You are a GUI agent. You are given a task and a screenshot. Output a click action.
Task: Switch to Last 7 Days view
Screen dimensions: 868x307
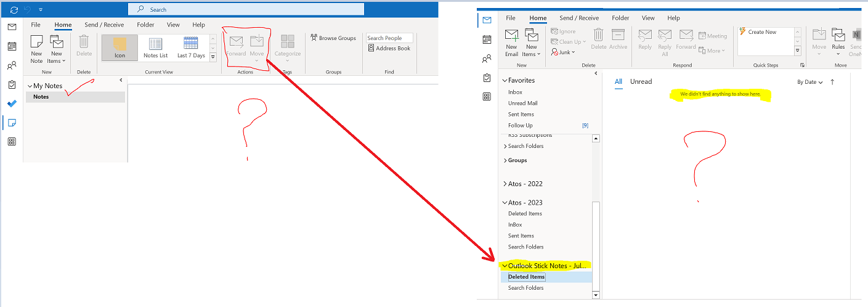click(x=191, y=47)
